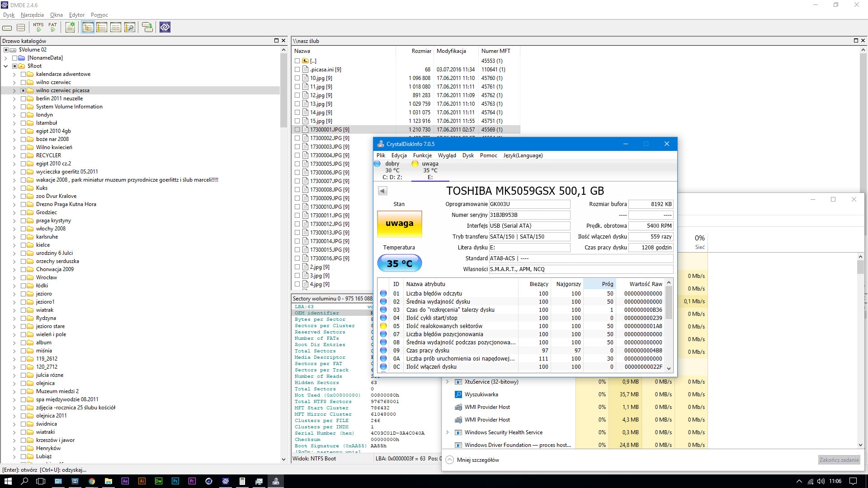
Task: Click the select drive icon in DMDE toolbar
Action: coord(7,28)
